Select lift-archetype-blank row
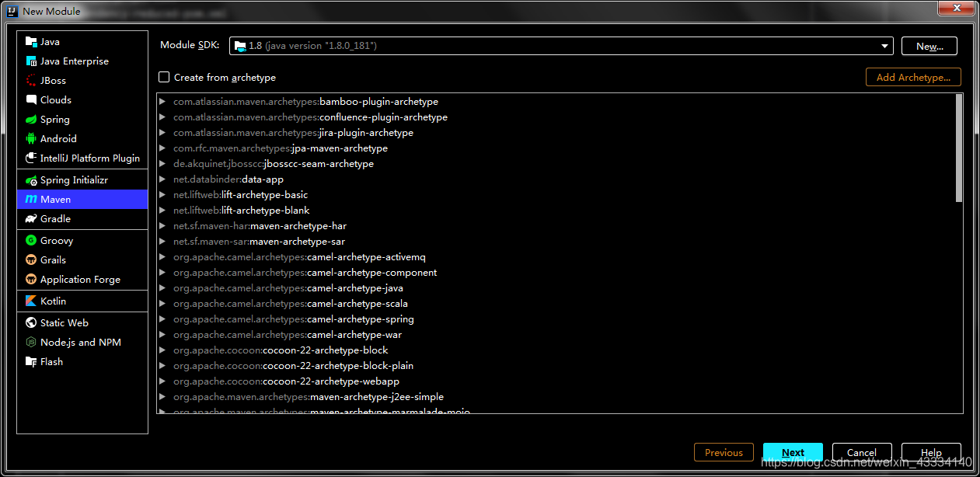This screenshot has height=477, width=980. (556, 211)
